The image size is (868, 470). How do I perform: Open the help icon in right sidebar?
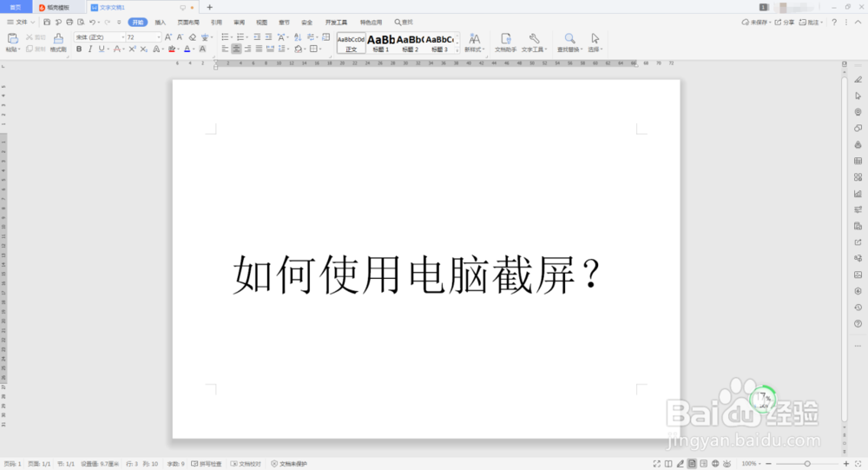(858, 324)
